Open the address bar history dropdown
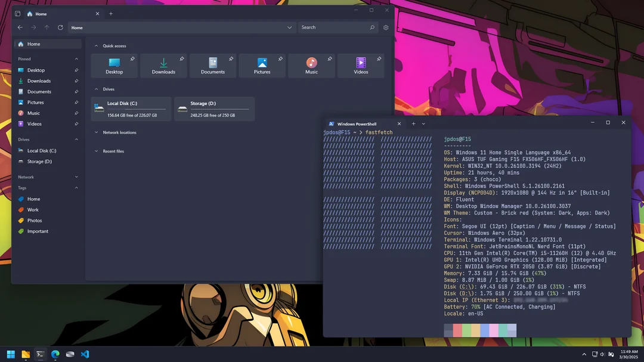Image resolution: width=644 pixels, height=362 pixels. [290, 27]
